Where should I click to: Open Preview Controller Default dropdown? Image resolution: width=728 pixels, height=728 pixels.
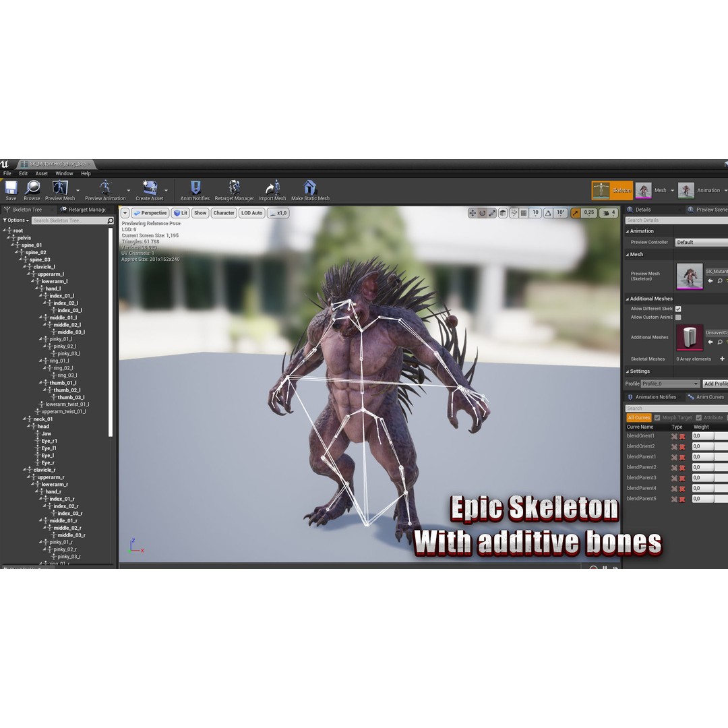point(701,243)
